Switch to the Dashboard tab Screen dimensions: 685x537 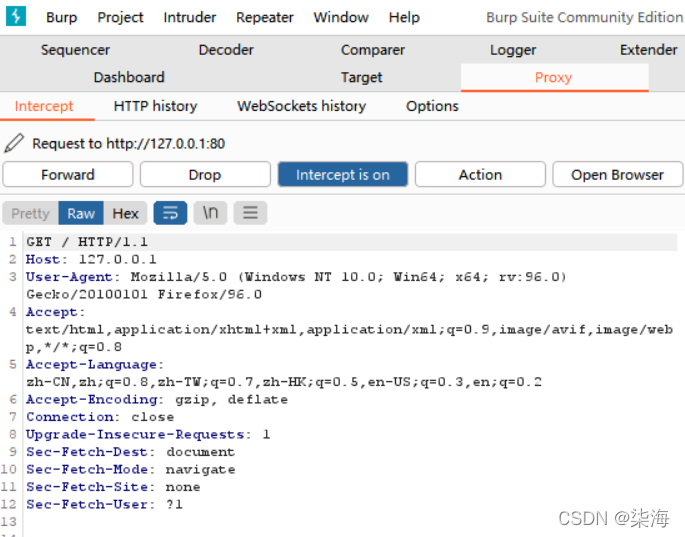129,77
